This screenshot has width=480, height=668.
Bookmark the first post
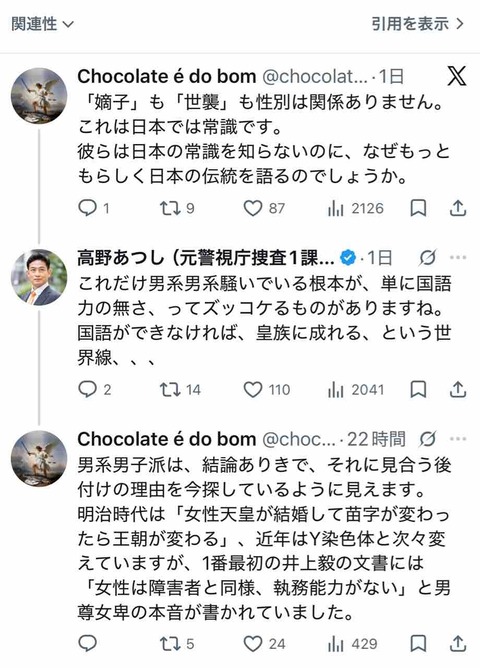coord(418,208)
